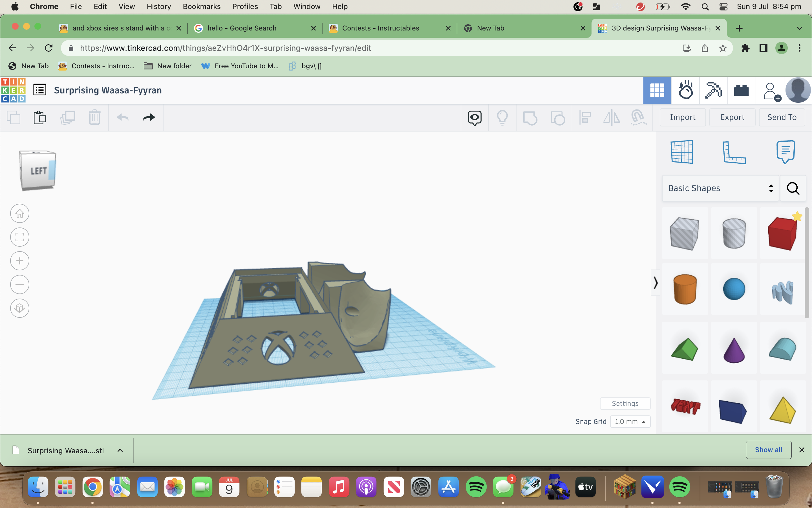This screenshot has width=812, height=508.
Task: Click the Group shapes icon
Action: (530, 118)
